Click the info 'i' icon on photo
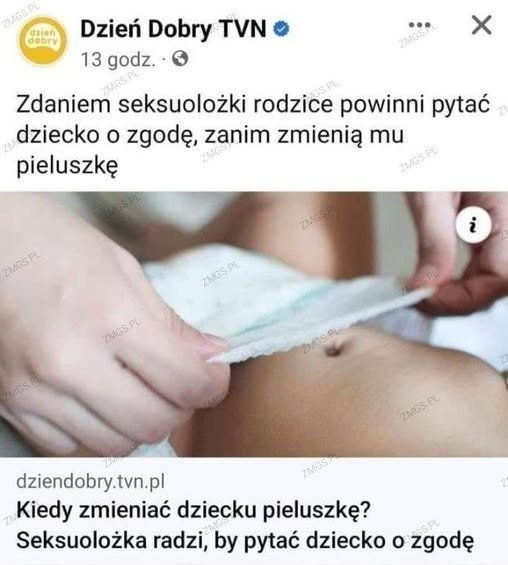 [473, 225]
